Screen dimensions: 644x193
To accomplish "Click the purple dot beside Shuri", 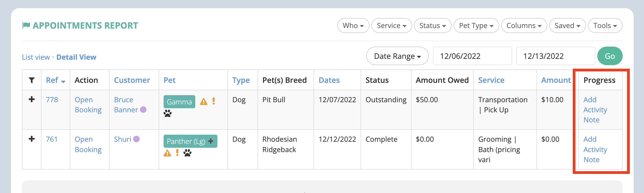I will point(137,139).
